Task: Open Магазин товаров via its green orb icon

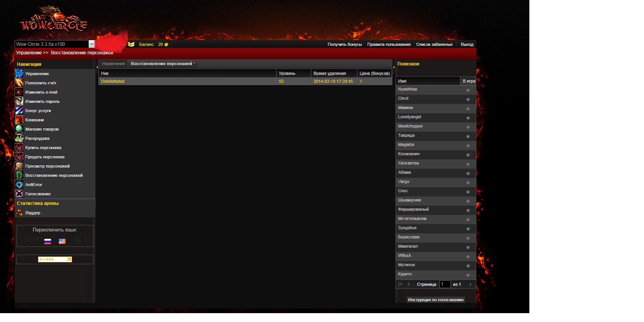Action: (x=19, y=129)
